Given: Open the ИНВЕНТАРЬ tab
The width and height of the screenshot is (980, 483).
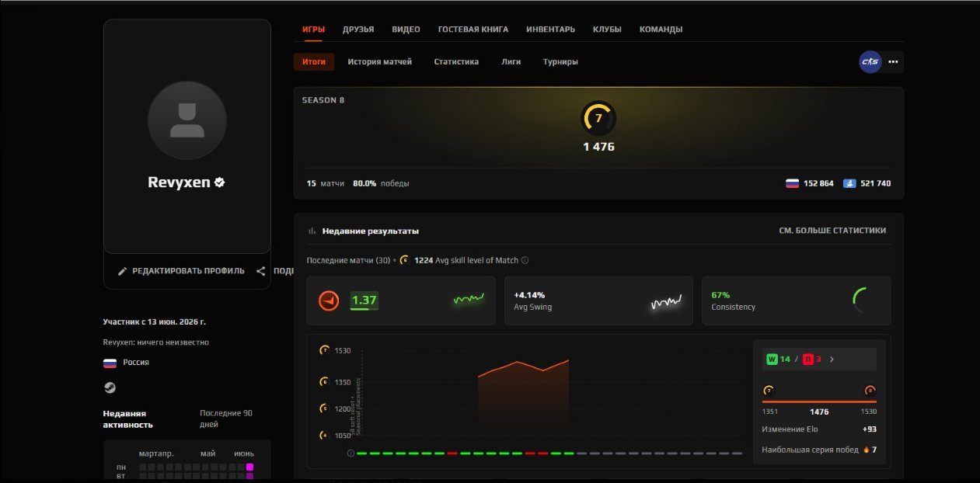Looking at the screenshot, I should point(550,30).
